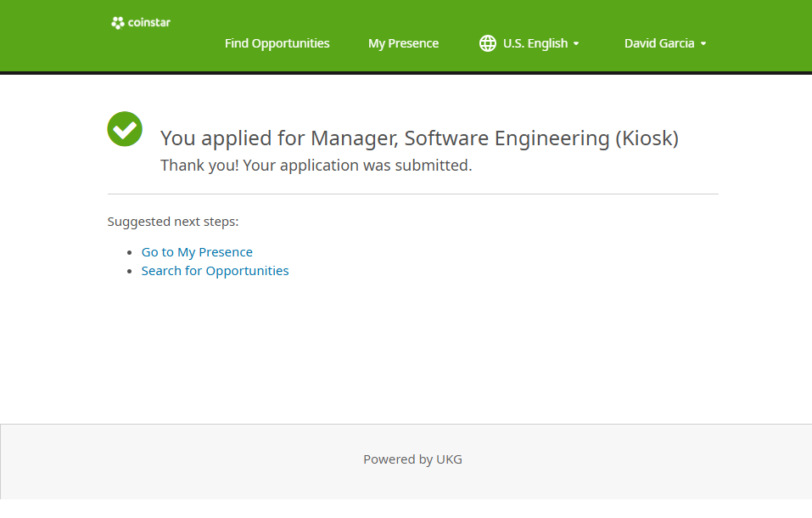Click the globe language icon
This screenshot has height=518, width=812.
488,43
